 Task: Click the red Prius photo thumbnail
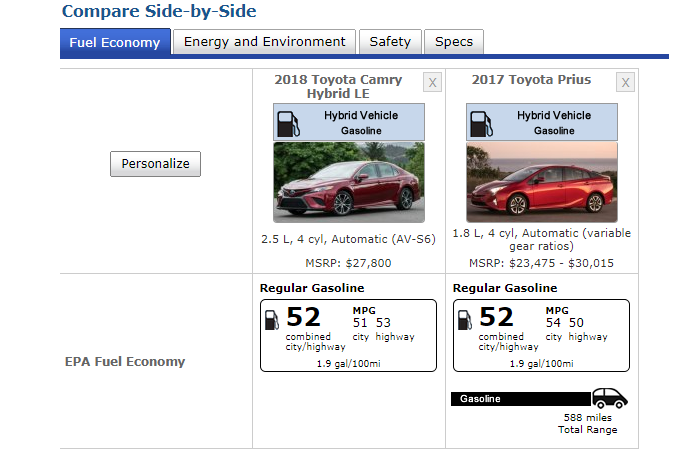coord(541,182)
